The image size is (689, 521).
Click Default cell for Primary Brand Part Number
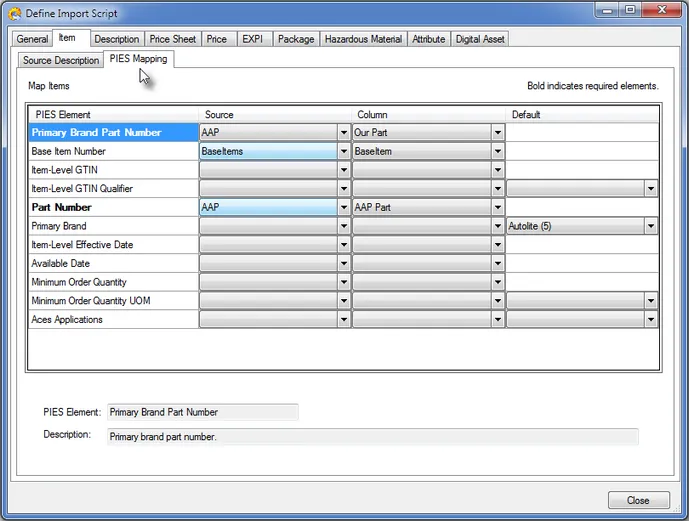tap(581, 132)
